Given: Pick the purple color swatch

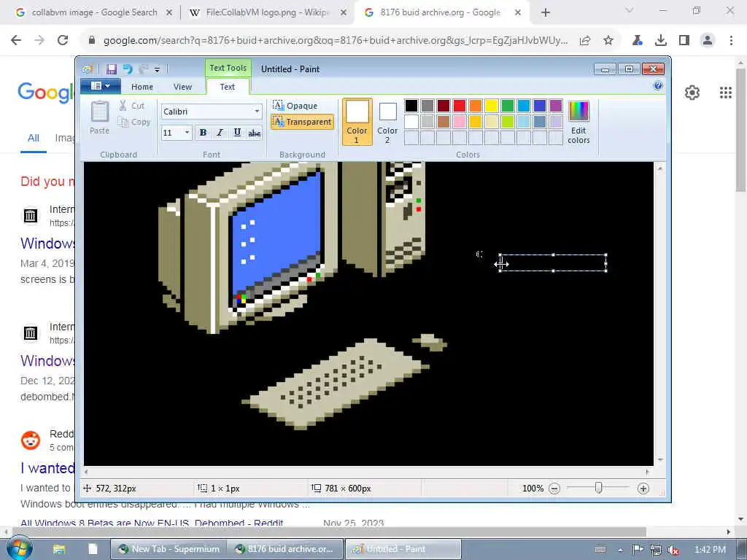Looking at the screenshot, I should pos(556,106).
